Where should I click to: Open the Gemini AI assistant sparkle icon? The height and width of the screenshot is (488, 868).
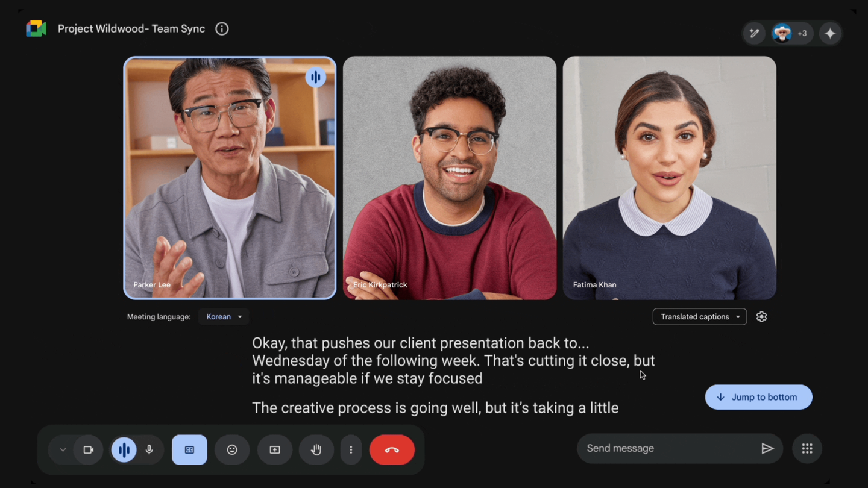830,33
